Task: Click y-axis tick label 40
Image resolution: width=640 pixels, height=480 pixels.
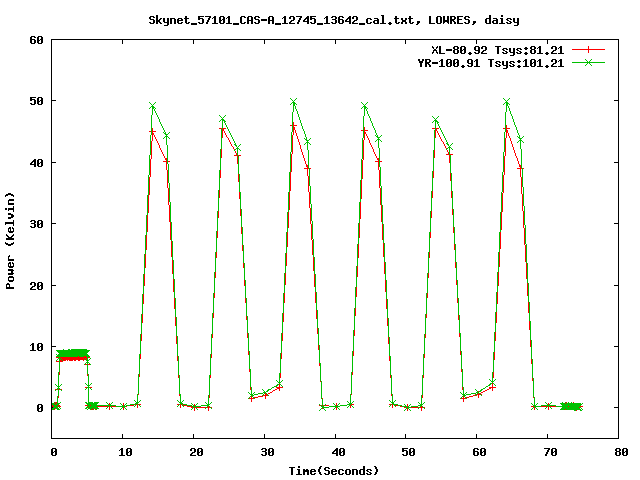Action: coord(36,163)
